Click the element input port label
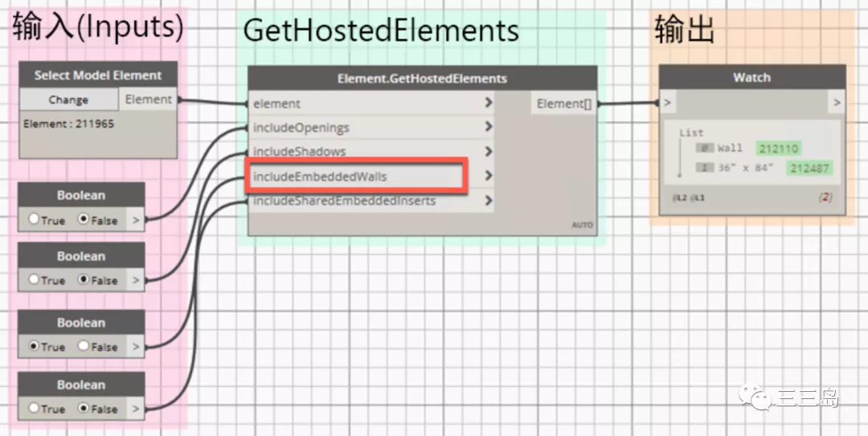 tap(276, 104)
